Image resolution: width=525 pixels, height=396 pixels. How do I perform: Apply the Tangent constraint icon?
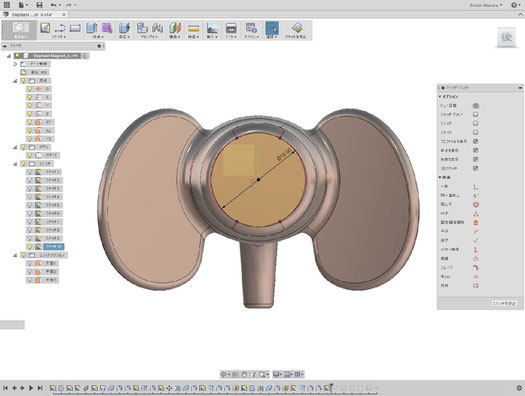coord(476,259)
